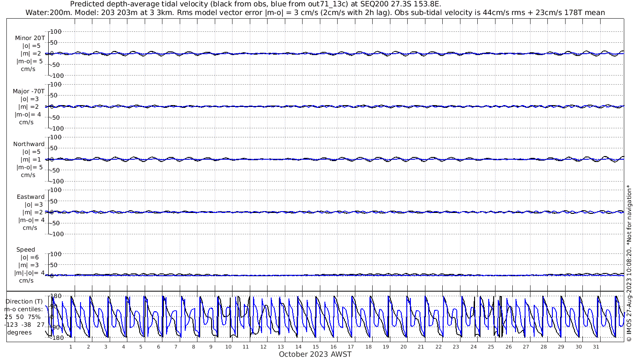Click day '15' on the date axis
The height and width of the screenshot is (364, 637).
[316, 347]
